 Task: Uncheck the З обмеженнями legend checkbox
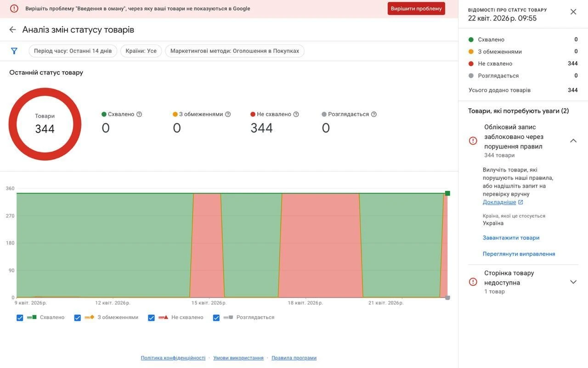click(78, 318)
